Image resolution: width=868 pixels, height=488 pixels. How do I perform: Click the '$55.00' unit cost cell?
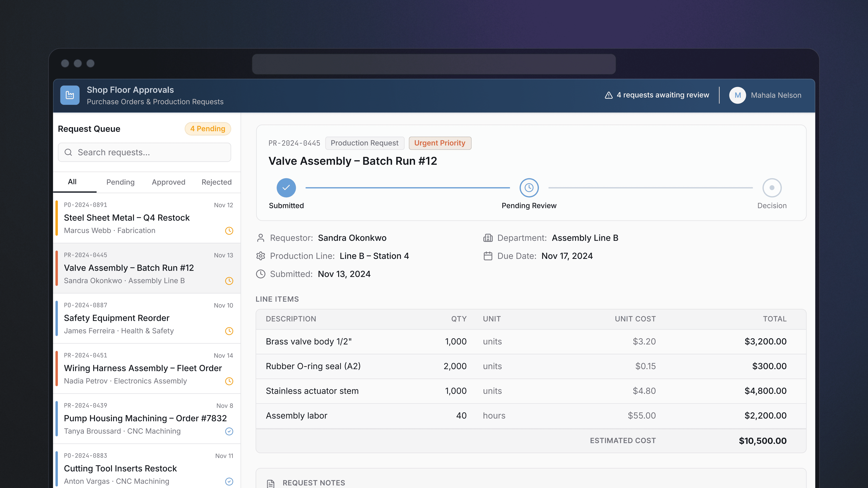(x=642, y=416)
